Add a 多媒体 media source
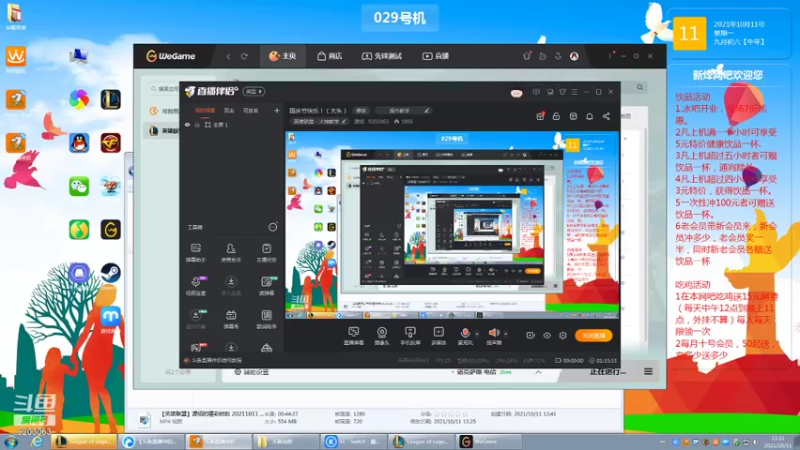 click(438, 336)
